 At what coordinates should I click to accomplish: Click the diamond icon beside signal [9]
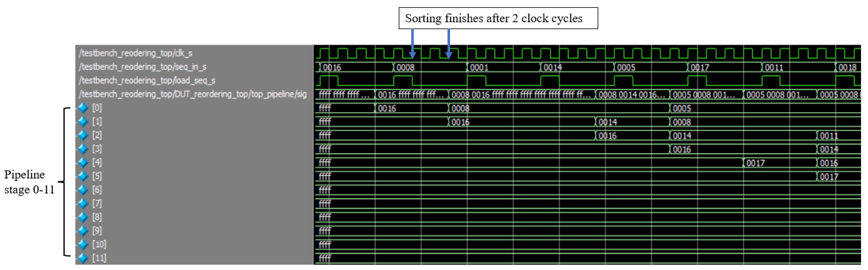coord(83,231)
